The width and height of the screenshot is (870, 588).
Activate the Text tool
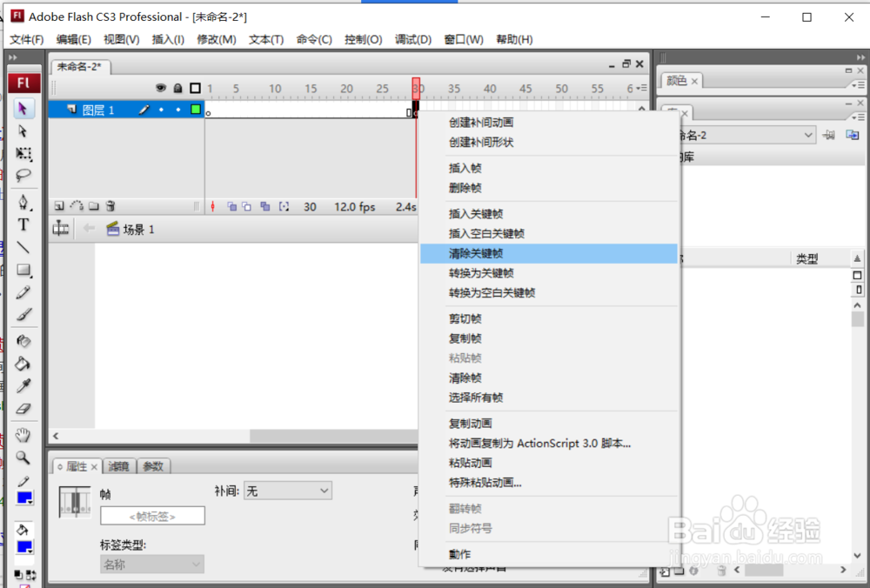pos(23,224)
